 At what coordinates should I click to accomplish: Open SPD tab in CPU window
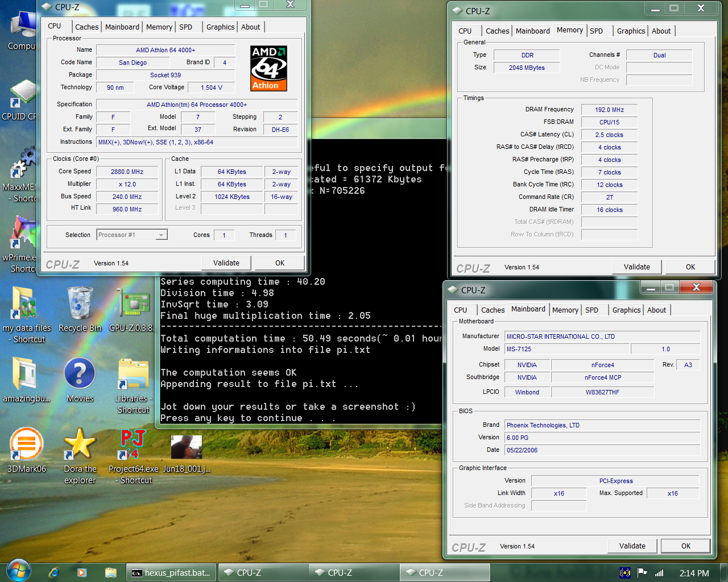(186, 27)
